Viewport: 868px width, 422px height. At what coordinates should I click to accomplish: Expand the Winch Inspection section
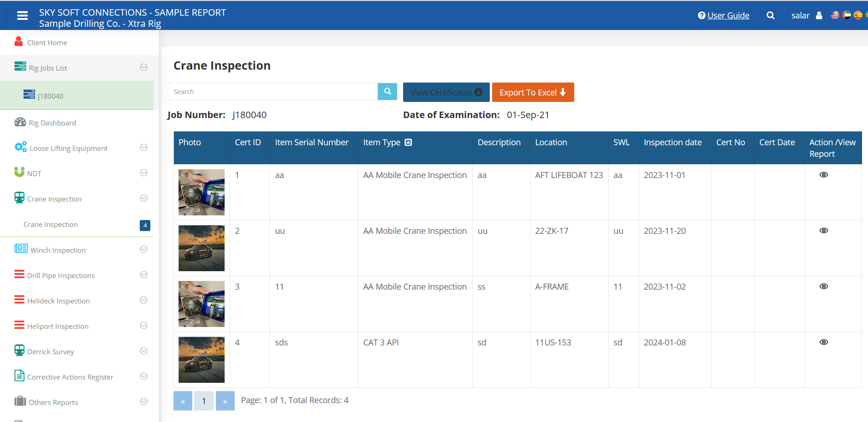(143, 250)
